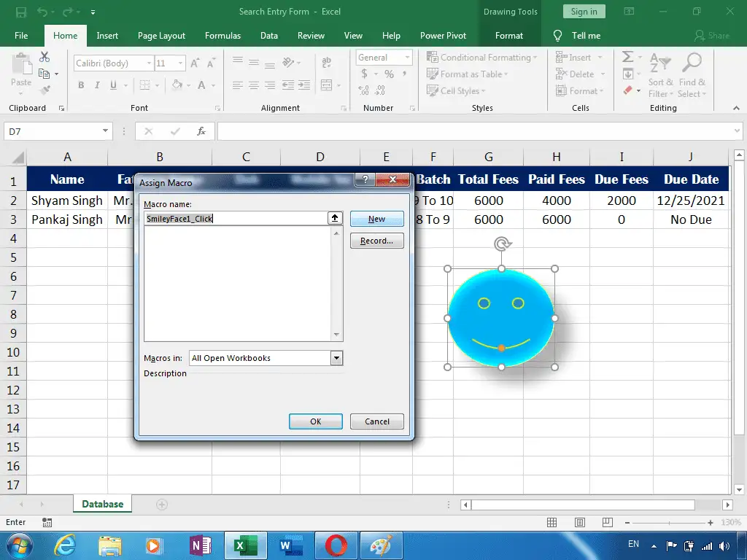Viewport: 747px width, 560px height.
Task: Click the Save icon in title bar
Action: 21,12
